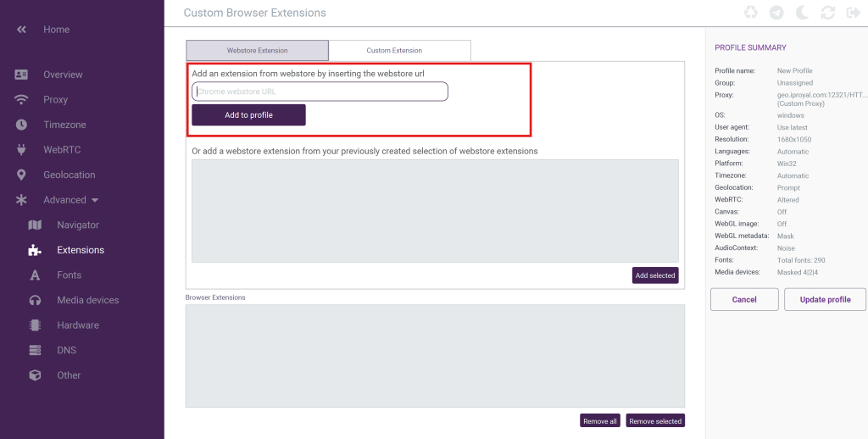The height and width of the screenshot is (439, 868).
Task: Select the Webstore Extension tab
Action: 257,51
